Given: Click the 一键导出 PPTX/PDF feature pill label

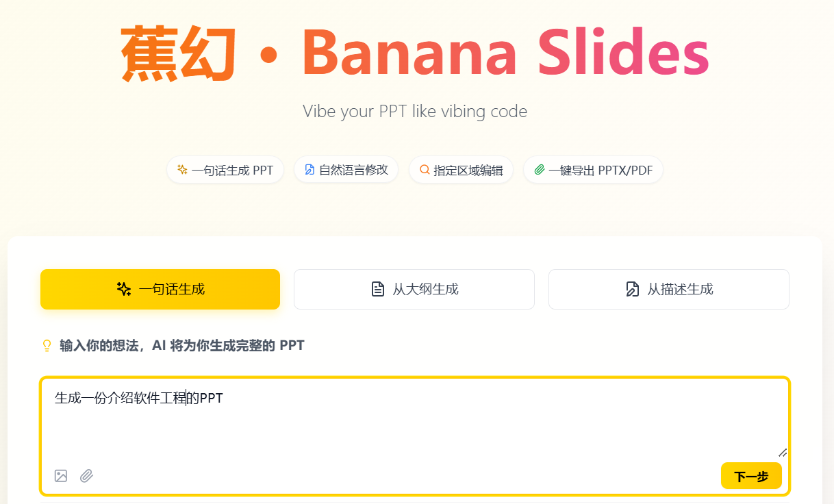Looking at the screenshot, I should click(x=601, y=171).
